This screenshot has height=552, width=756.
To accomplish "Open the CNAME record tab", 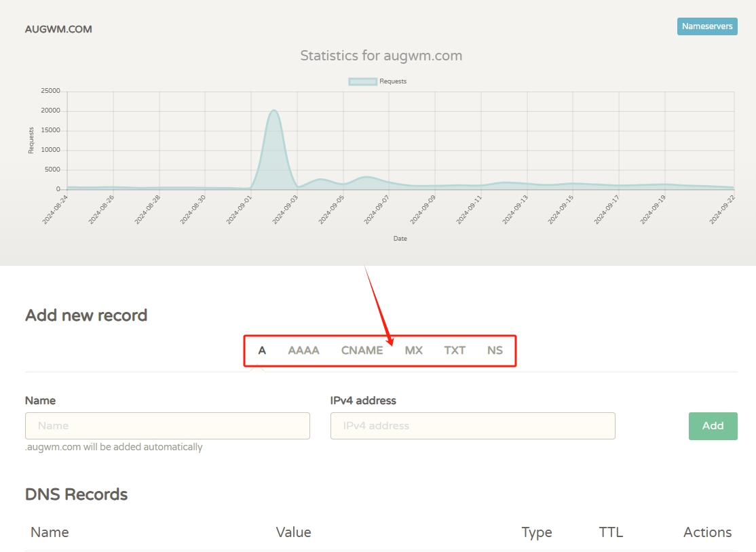I will pos(362,351).
